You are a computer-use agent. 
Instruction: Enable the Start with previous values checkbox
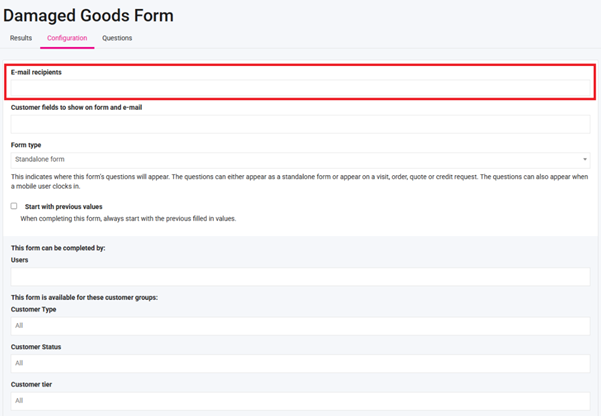(14, 206)
